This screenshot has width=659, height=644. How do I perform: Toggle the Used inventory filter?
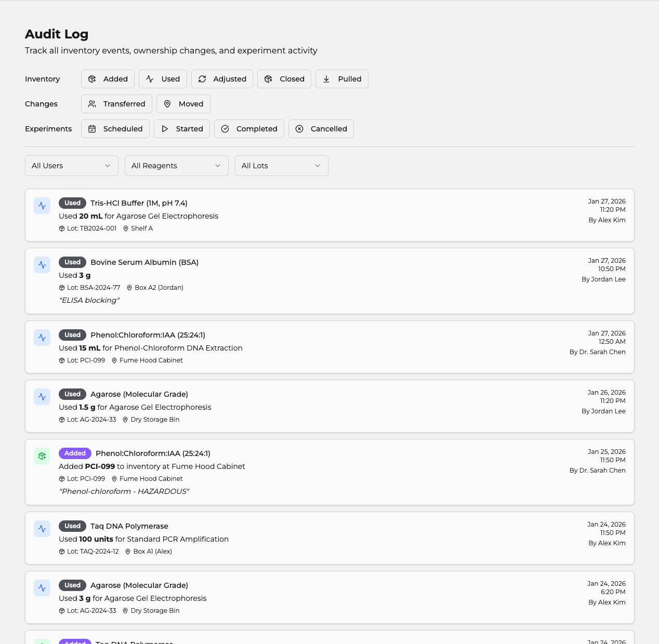coord(163,79)
